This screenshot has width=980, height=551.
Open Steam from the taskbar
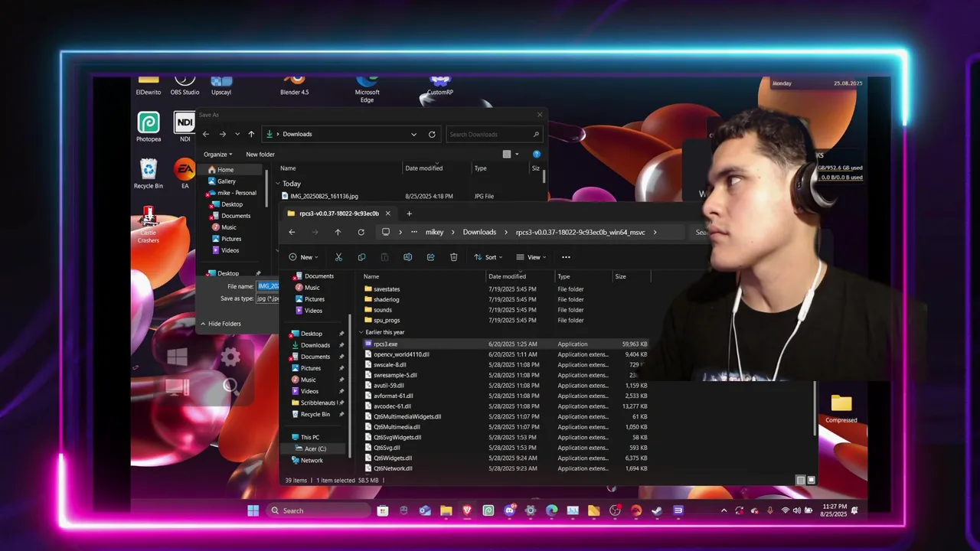657,510
